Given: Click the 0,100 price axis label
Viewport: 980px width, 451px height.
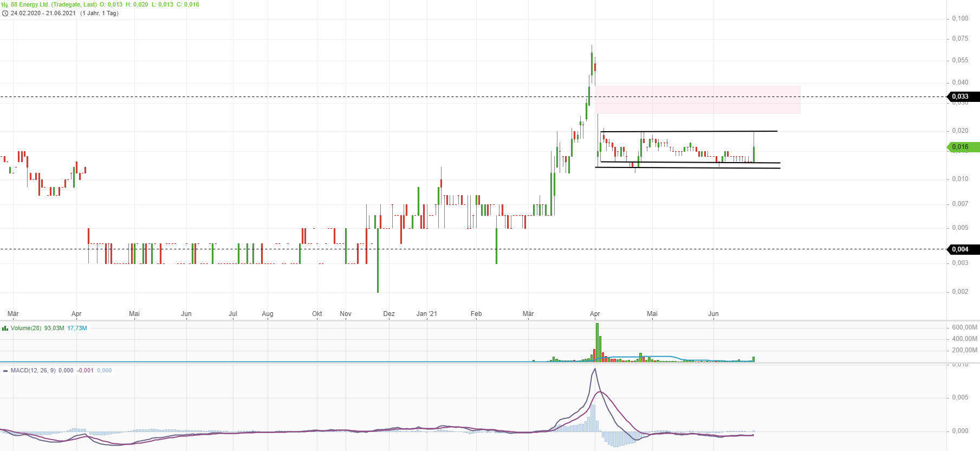Looking at the screenshot, I should click(x=960, y=18).
